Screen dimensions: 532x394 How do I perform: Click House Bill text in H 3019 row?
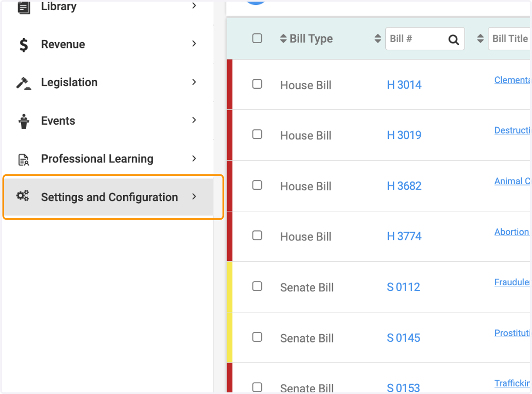[x=306, y=135]
